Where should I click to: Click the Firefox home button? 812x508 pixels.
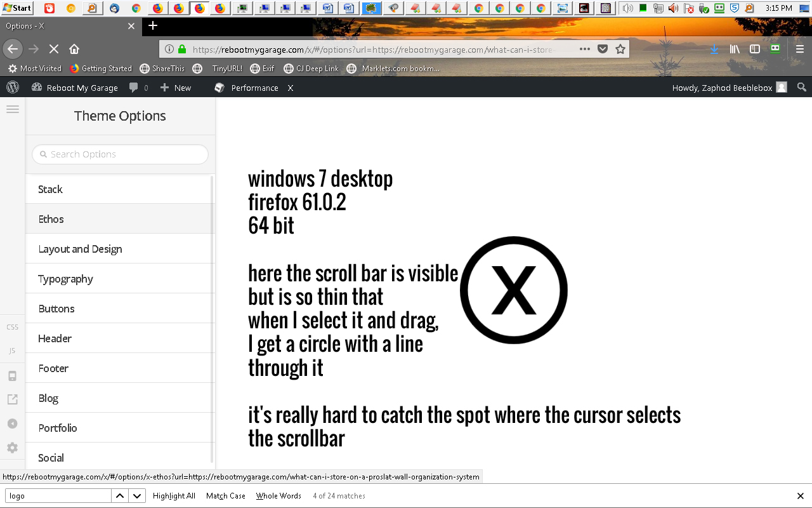point(74,49)
